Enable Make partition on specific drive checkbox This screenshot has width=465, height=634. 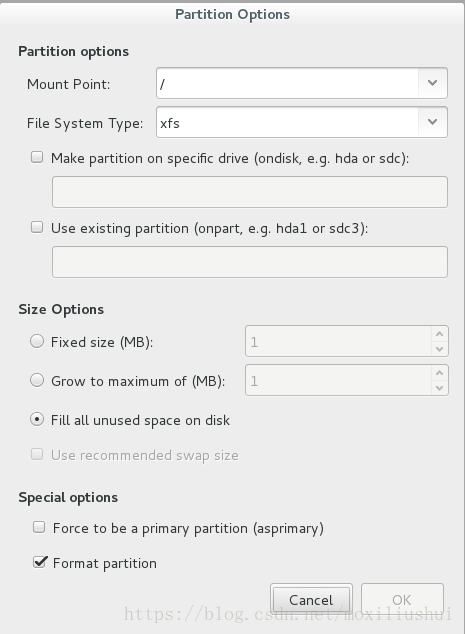pos(37,157)
